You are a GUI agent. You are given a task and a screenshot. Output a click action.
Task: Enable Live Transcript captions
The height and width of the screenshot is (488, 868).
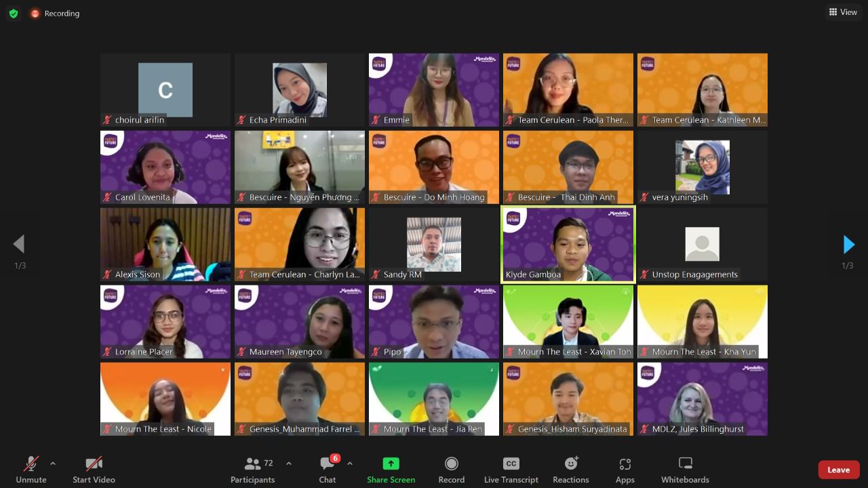[511, 469]
